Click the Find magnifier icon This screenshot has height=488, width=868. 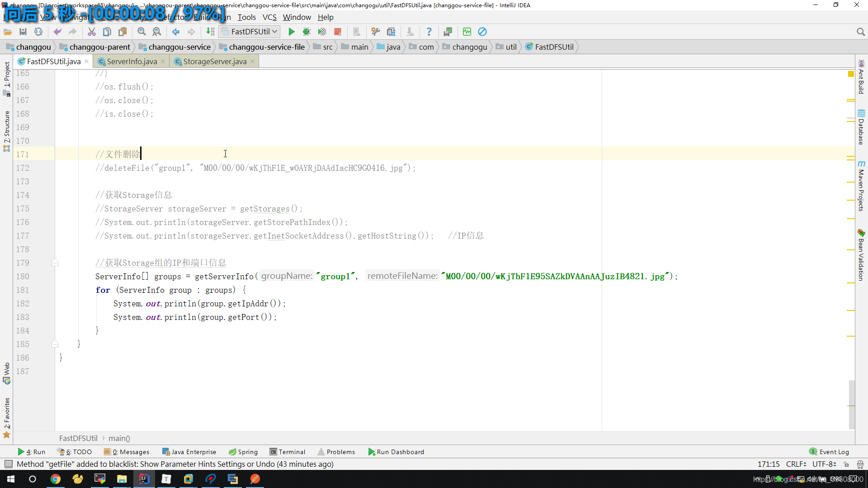click(x=142, y=32)
